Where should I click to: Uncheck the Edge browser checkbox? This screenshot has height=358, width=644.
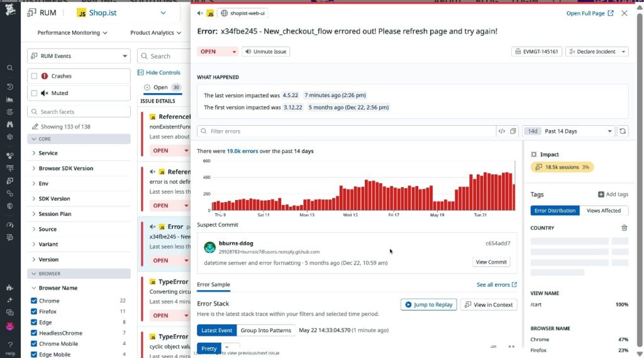pos(34,322)
